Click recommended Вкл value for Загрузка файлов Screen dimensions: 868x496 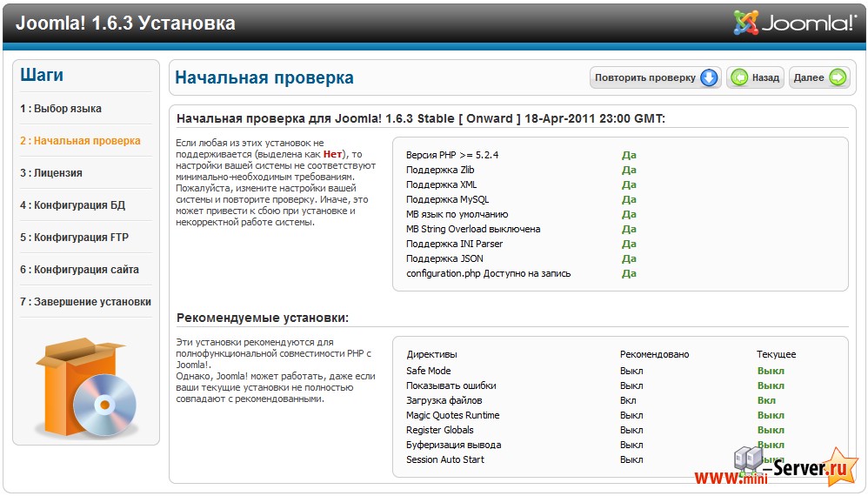[x=628, y=400]
